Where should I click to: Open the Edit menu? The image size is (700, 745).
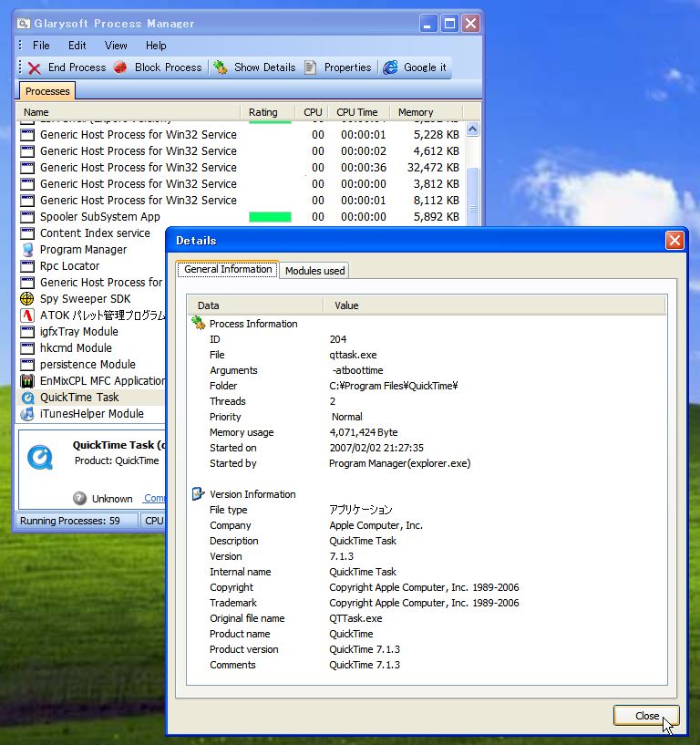point(77,46)
